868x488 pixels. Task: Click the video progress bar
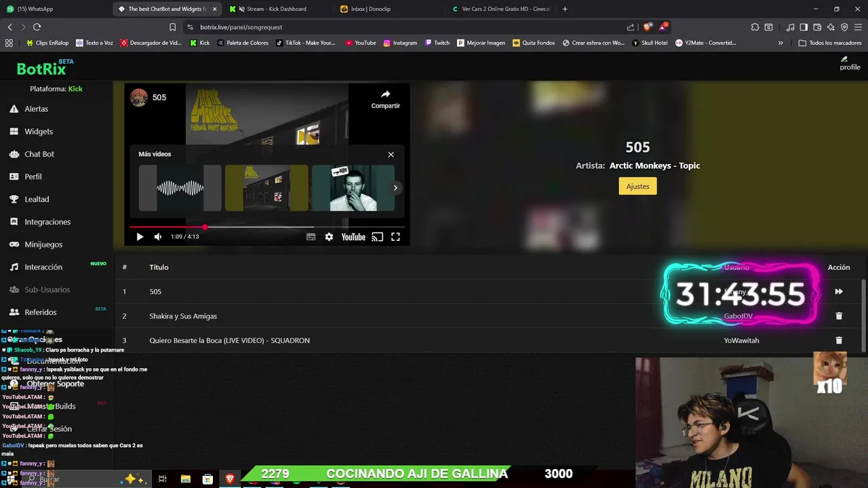(x=267, y=227)
